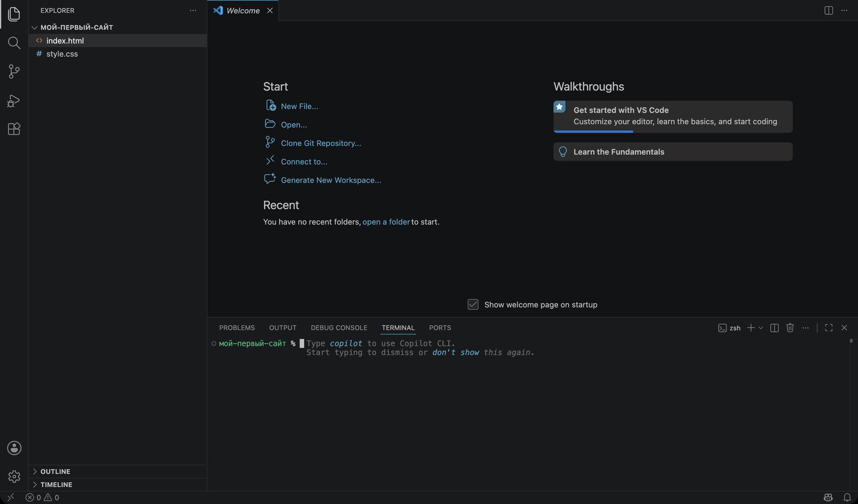Screen dimensions: 858x504
Task: Click the New File icon
Action: click(271, 106)
